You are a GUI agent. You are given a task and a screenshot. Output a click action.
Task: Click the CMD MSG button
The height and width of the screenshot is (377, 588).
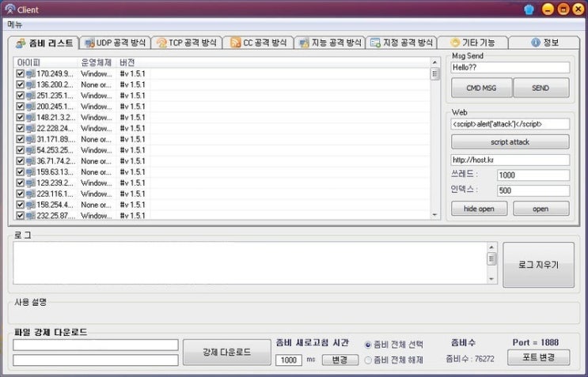481,88
